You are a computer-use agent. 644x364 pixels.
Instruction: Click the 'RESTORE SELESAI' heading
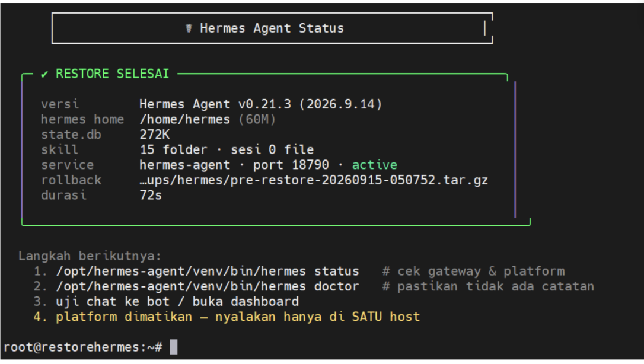[112, 74]
